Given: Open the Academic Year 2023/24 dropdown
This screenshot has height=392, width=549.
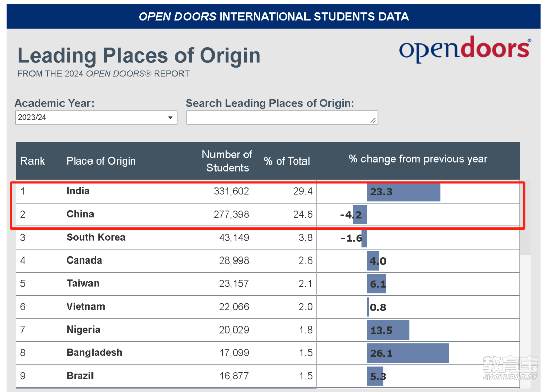Looking at the screenshot, I should click(x=96, y=117).
